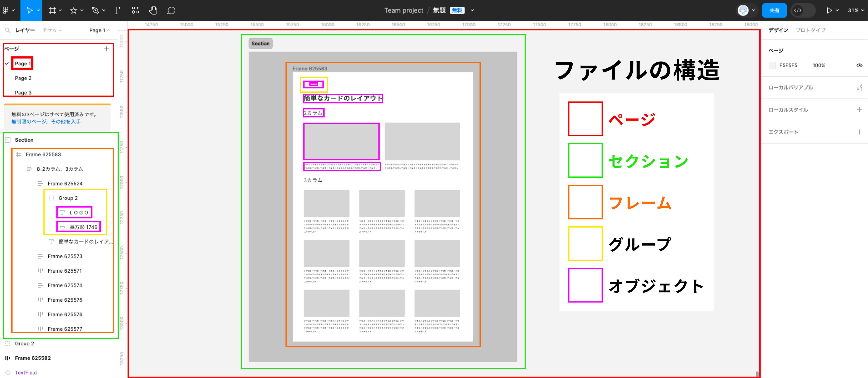Select Frame 625573 layer
This screenshot has width=868, height=378.
pyautogui.click(x=65, y=257)
